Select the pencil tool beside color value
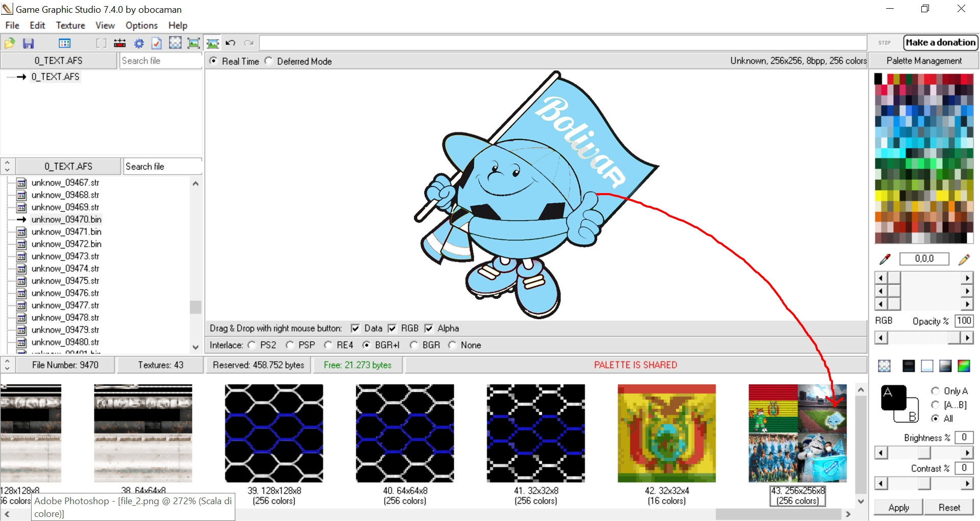 pyautogui.click(x=964, y=259)
